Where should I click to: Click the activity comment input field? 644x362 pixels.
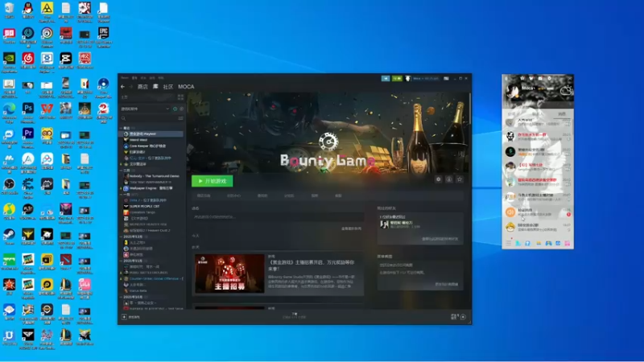click(278, 216)
